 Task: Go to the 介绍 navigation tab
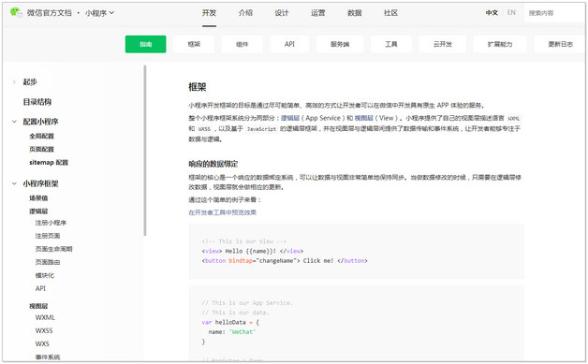click(x=245, y=13)
